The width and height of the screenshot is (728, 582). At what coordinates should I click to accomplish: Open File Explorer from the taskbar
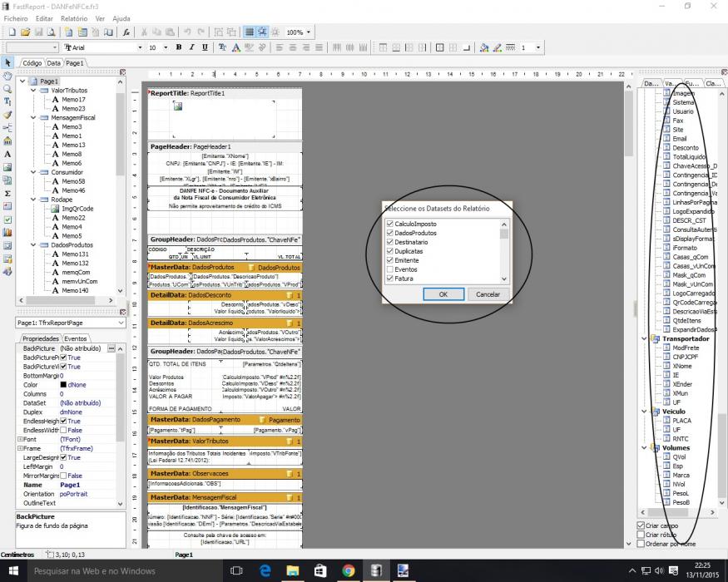click(293, 570)
